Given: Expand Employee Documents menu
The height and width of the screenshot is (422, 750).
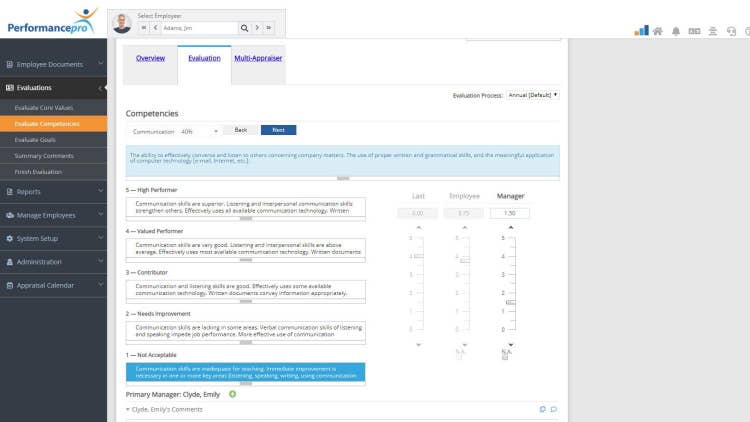Looking at the screenshot, I should pos(100,63).
